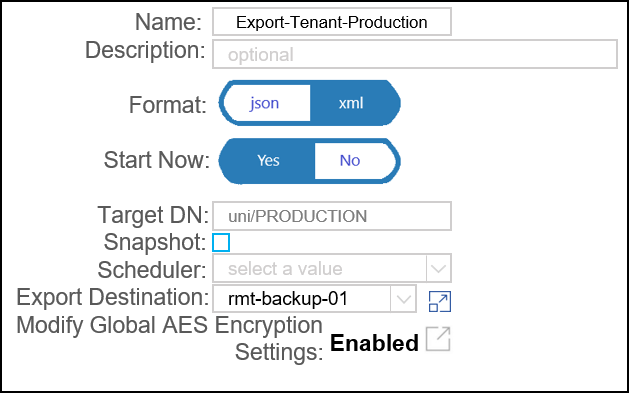Open the Export Destination details popup icon

440,302
